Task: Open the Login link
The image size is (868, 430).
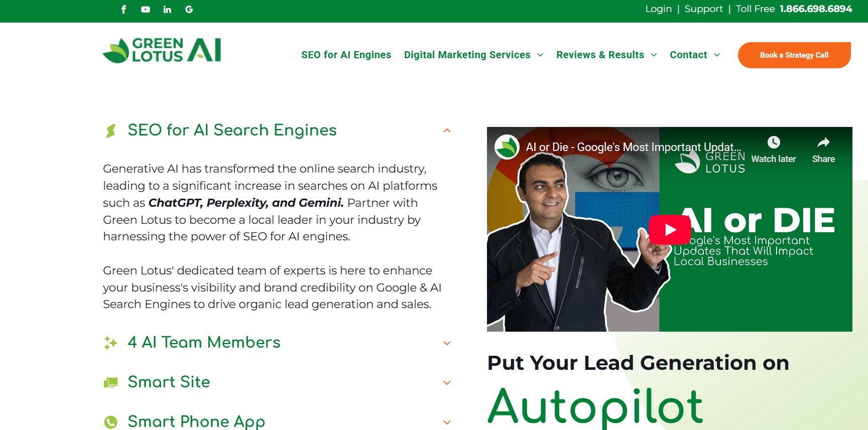Action: pyautogui.click(x=658, y=9)
